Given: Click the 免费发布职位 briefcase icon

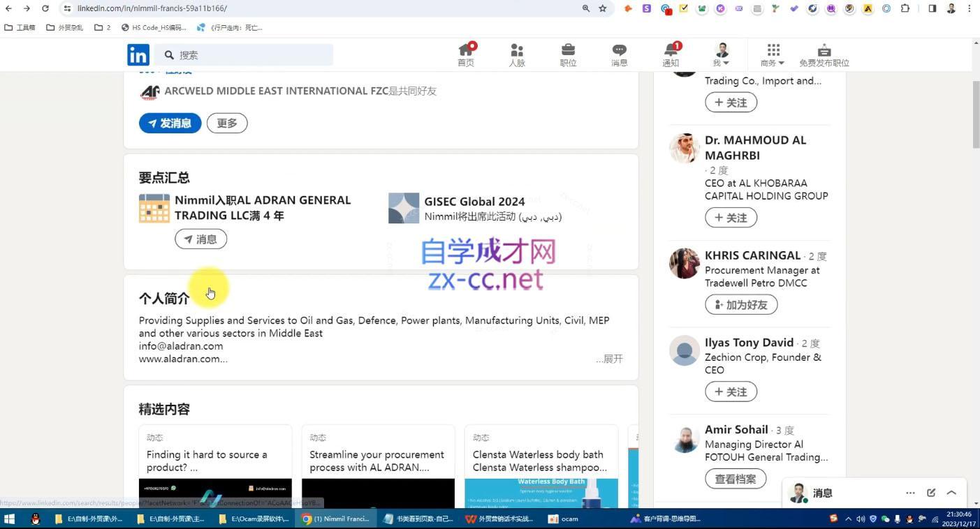Looking at the screenshot, I should [x=823, y=50].
